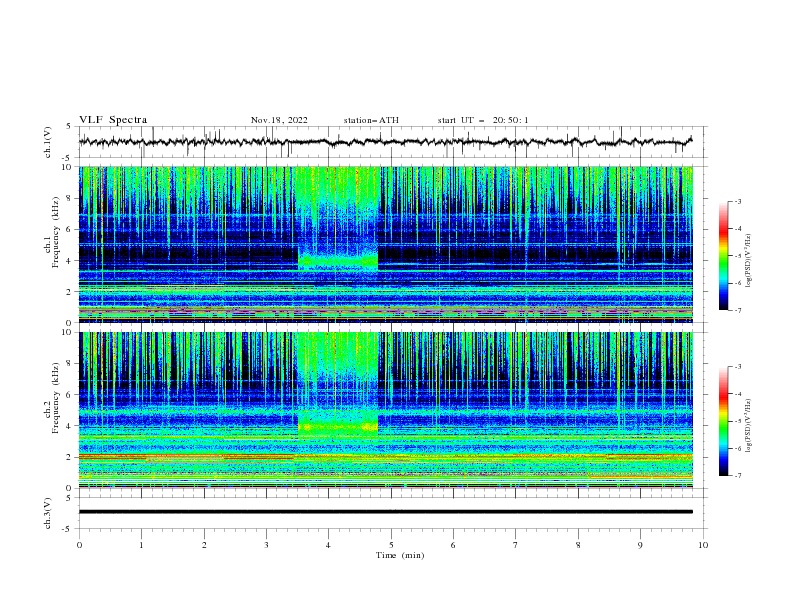The image size is (792, 612).
Task: Click the ch.2 colorbar "log(PSD)(V²/Hz)" label
Action: 749,426
